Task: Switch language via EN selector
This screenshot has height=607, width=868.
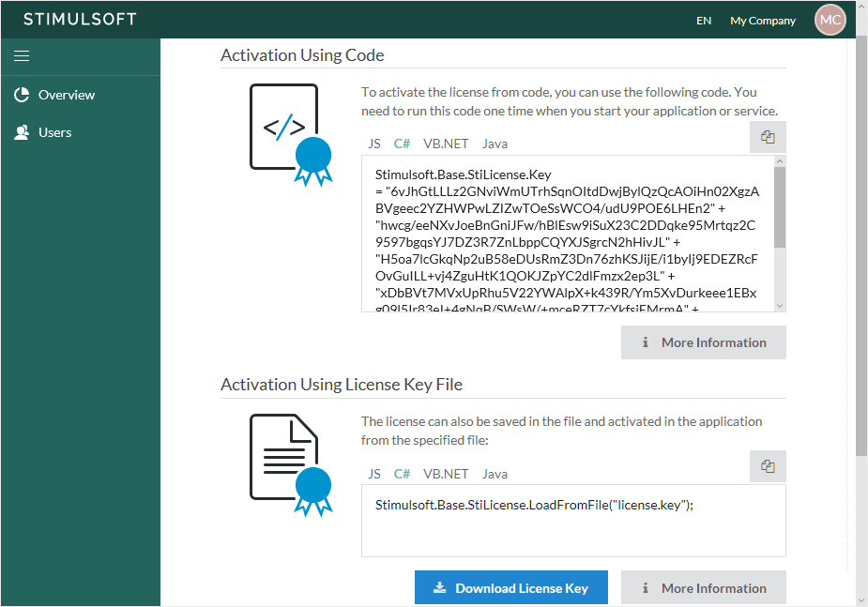Action: [704, 21]
